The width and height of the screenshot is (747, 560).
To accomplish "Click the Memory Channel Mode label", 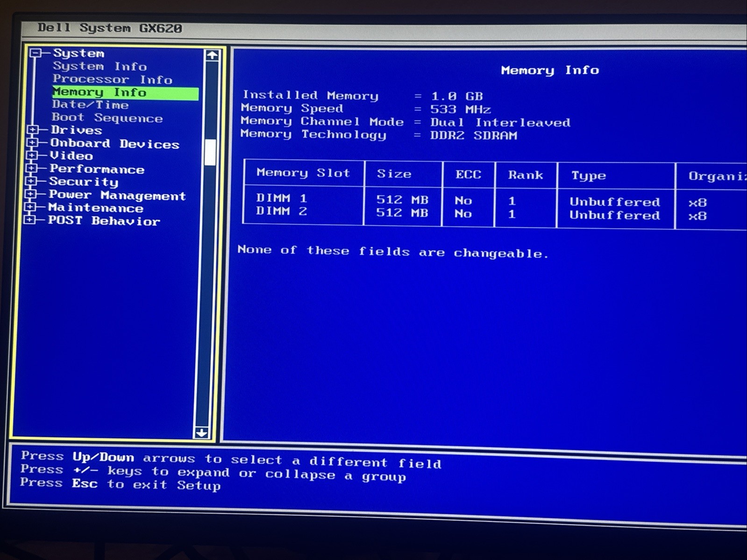I will click(x=322, y=121).
